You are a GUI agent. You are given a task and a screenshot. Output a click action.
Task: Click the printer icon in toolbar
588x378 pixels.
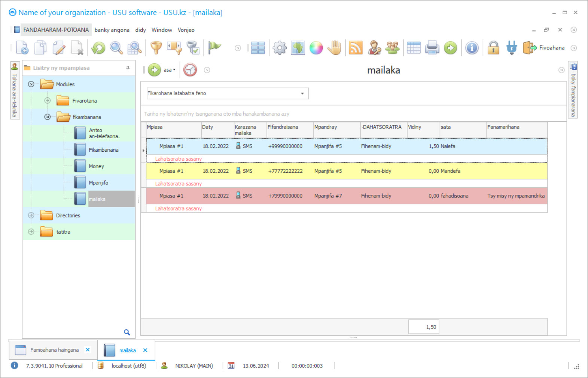(x=432, y=48)
